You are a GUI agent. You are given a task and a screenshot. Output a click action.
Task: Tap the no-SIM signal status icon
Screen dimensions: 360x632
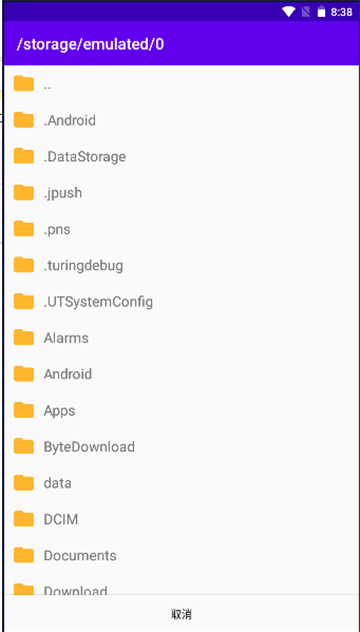click(x=306, y=12)
